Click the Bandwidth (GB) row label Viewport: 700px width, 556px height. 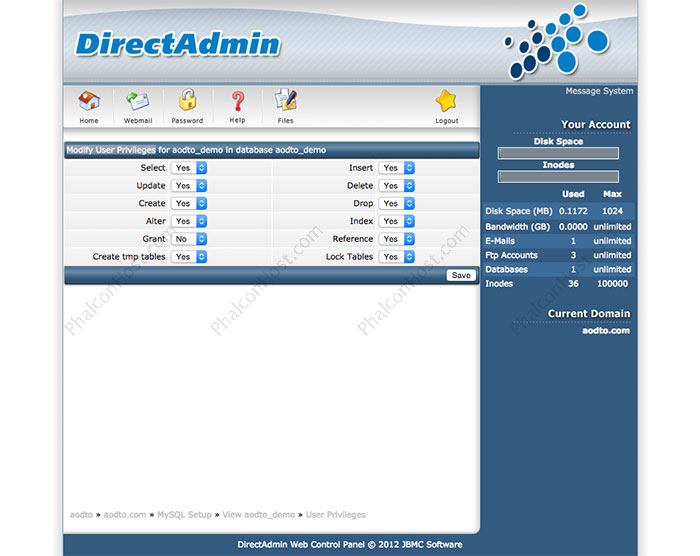tap(517, 227)
